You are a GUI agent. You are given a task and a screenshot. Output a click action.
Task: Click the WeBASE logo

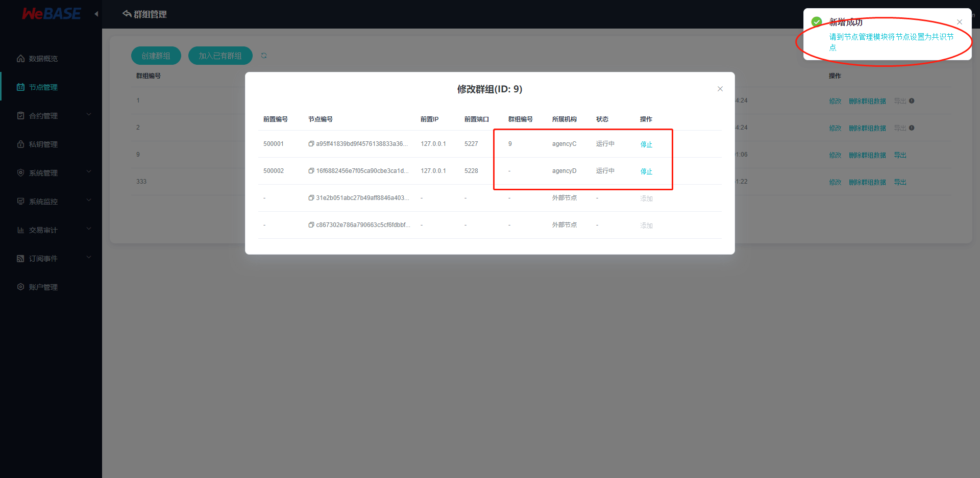click(x=51, y=14)
